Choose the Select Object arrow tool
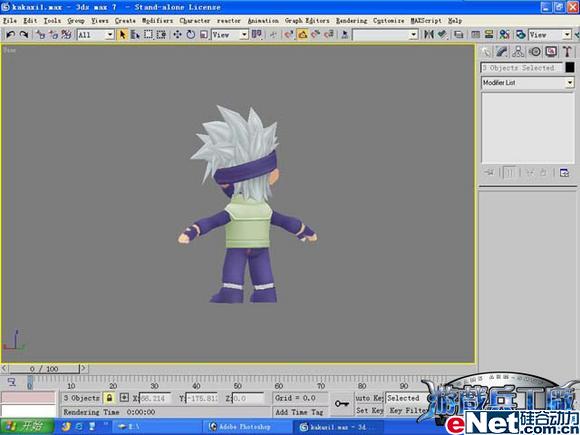This screenshot has width=580, height=435. click(x=122, y=35)
